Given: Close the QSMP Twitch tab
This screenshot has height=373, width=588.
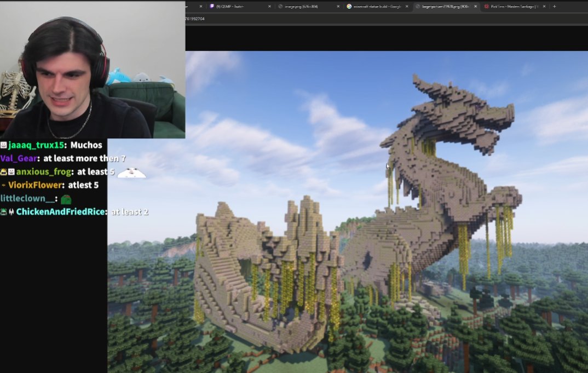Looking at the screenshot, I should tap(269, 7).
